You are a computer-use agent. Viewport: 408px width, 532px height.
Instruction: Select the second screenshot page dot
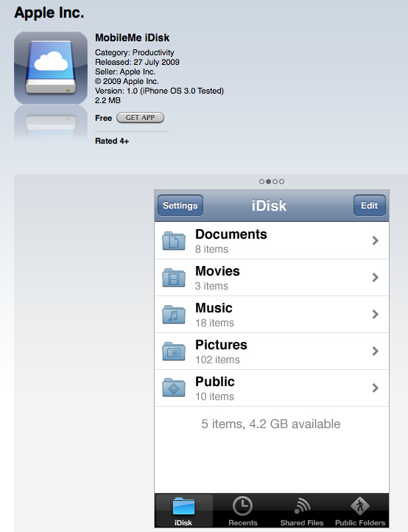pyautogui.click(x=268, y=181)
